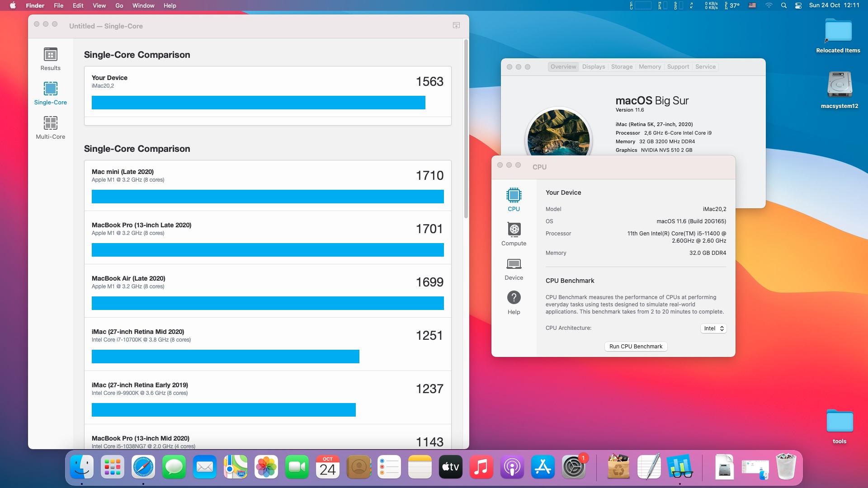Select the Single-Core sidebar icon
868x488 pixels.
tap(50, 89)
